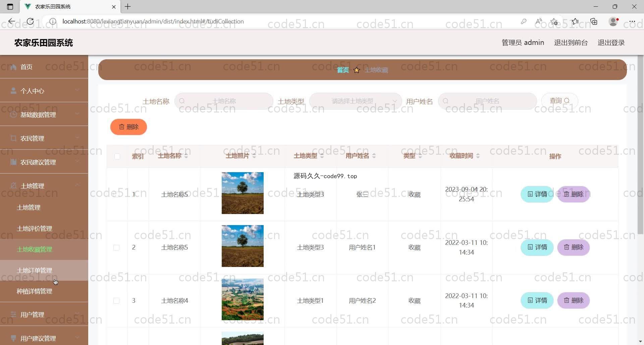Image resolution: width=644 pixels, height=345 pixels.
Task: Click 退出登录 in header
Action: [611, 43]
